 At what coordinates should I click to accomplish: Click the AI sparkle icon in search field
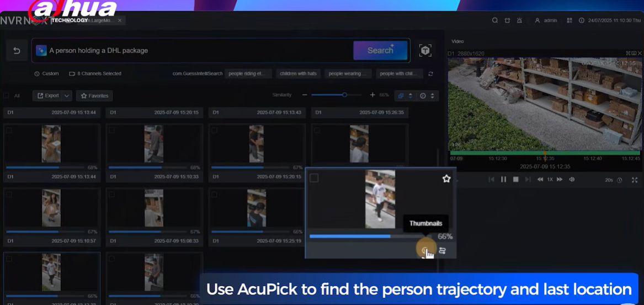pos(41,51)
